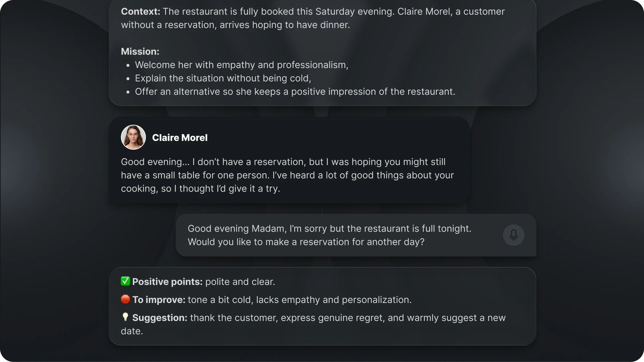Select the first Mission bullet about welcoming
This screenshot has height=362, width=644.
tap(241, 65)
